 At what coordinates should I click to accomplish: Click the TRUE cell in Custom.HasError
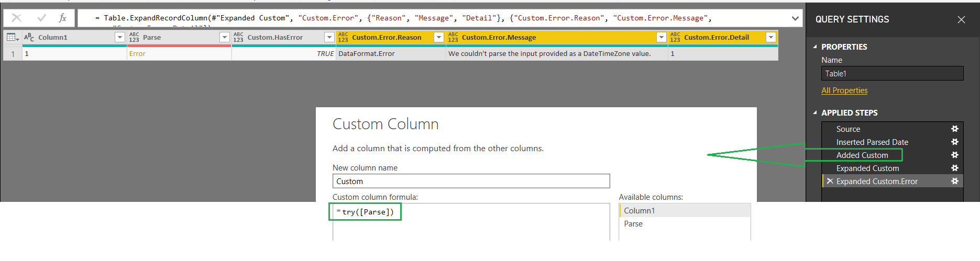point(284,53)
